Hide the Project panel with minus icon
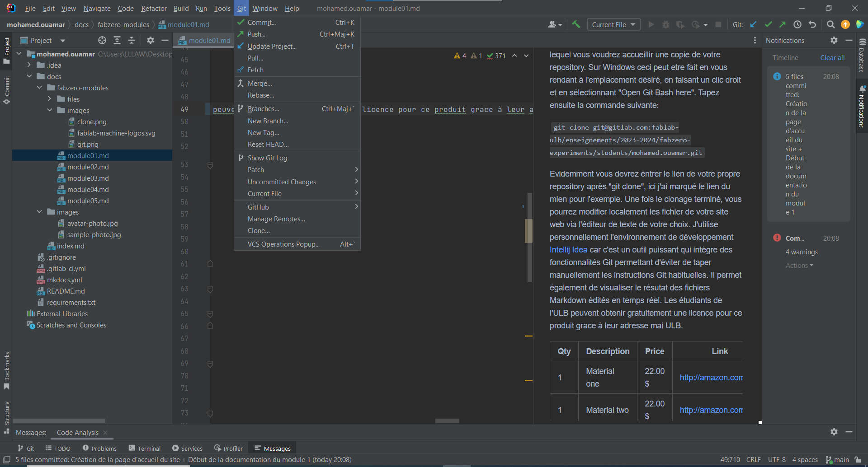 [165, 40]
